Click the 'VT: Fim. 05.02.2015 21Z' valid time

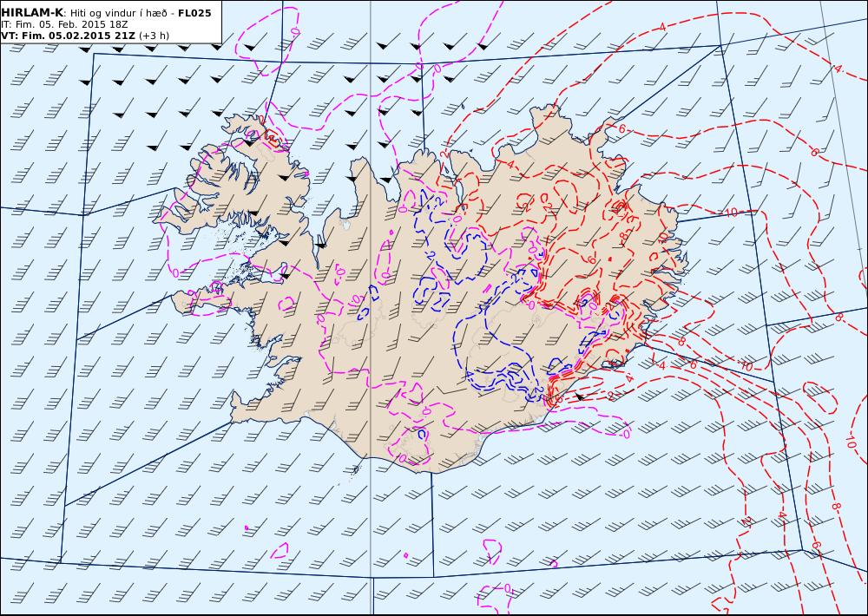point(68,36)
